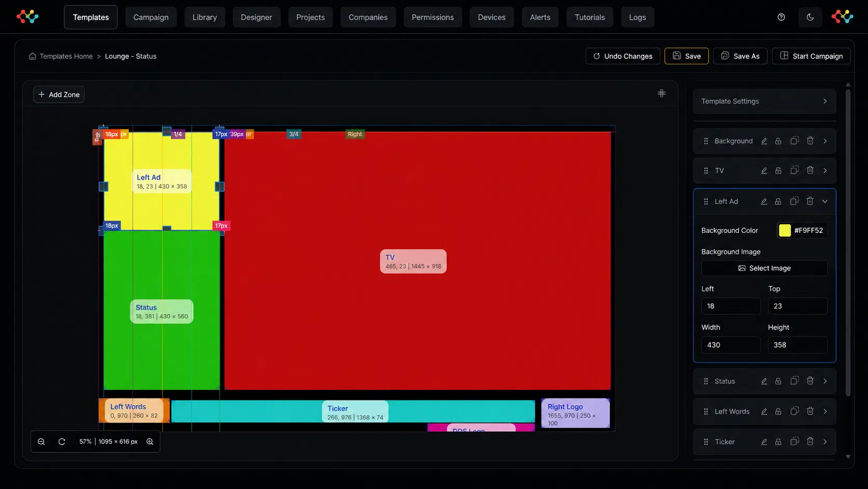Open the yellow background color swatch
This screenshot has height=489, width=868.
coord(784,230)
